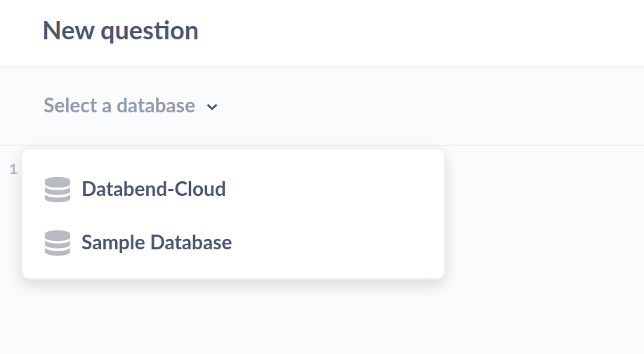Viewport: 644px width, 354px height.
Task: Click empty header space right of New question
Action: [x=421, y=32]
